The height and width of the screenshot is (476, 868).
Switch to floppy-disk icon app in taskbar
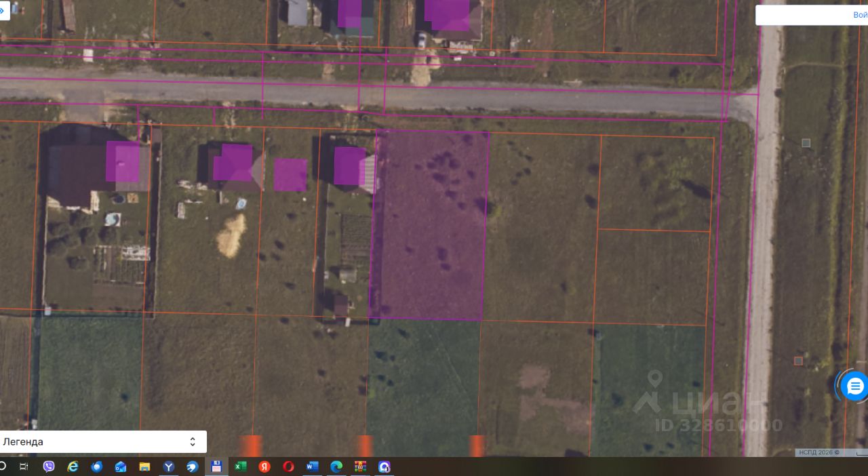(216, 467)
